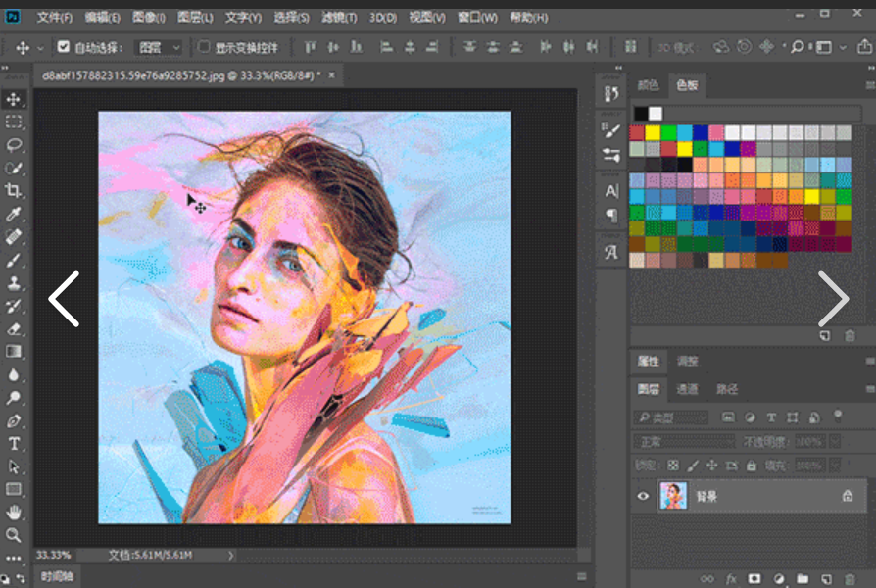Select the Eyedropper tool

14,214
